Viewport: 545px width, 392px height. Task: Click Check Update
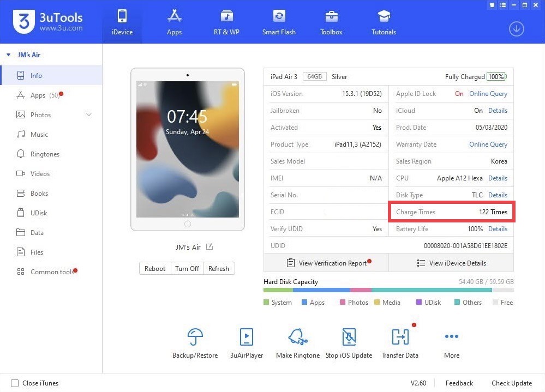[512, 383]
